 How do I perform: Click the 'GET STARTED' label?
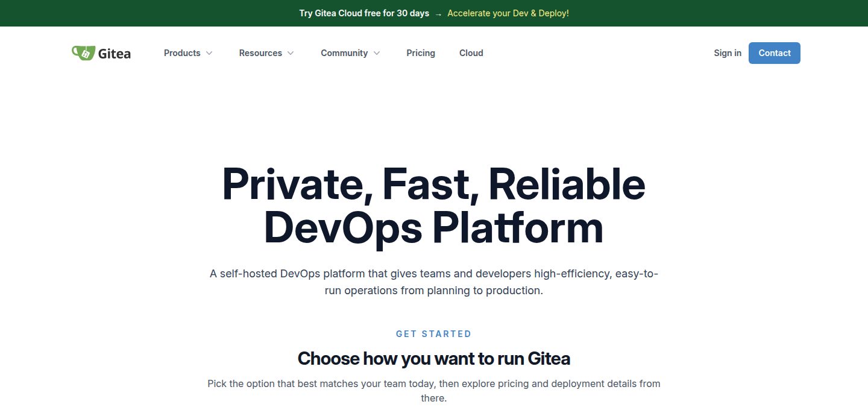coord(434,334)
